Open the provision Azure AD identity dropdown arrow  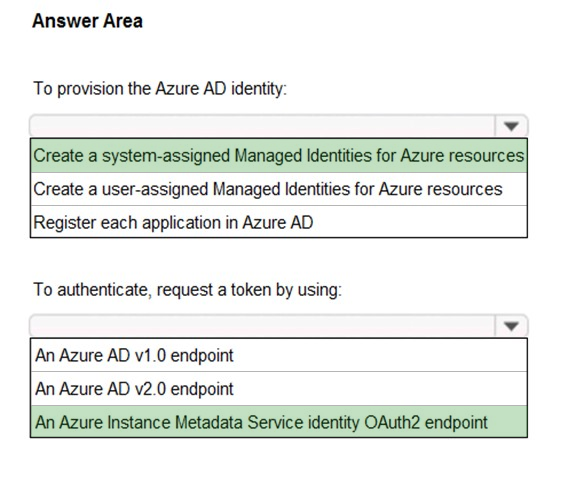pos(511,126)
